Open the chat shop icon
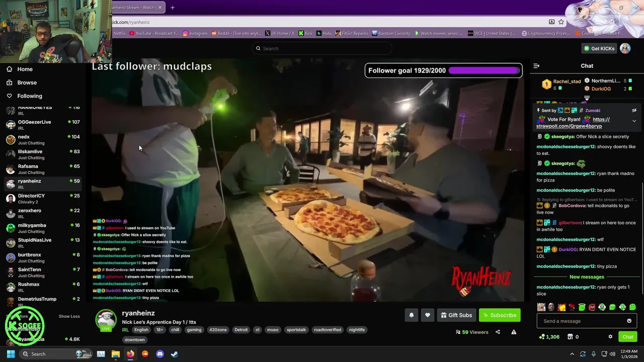The image size is (644, 362). pos(570,337)
